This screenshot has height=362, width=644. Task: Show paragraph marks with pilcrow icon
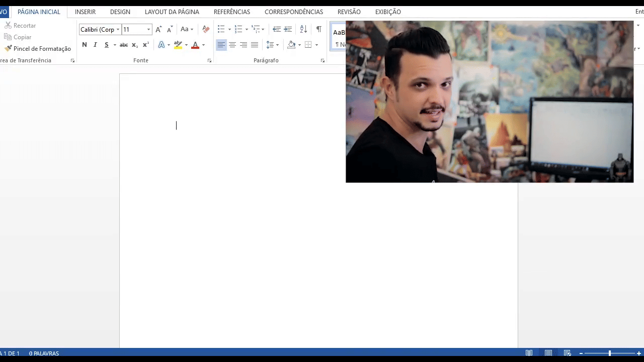(318, 29)
